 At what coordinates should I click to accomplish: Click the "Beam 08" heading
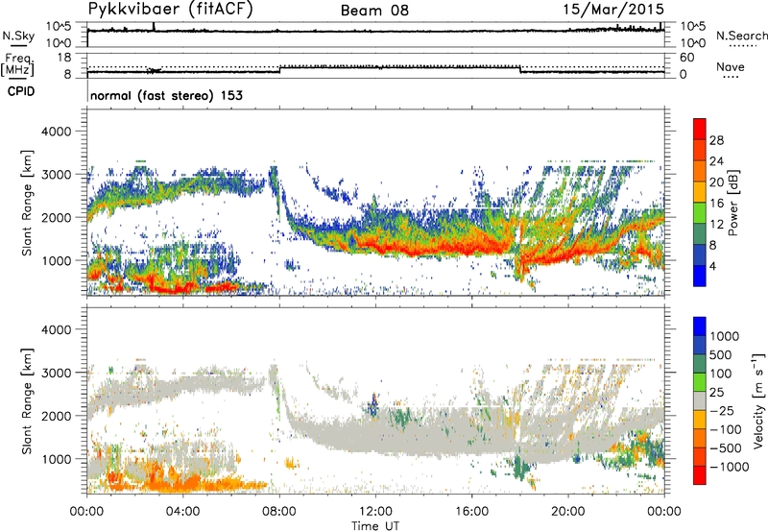374,11
